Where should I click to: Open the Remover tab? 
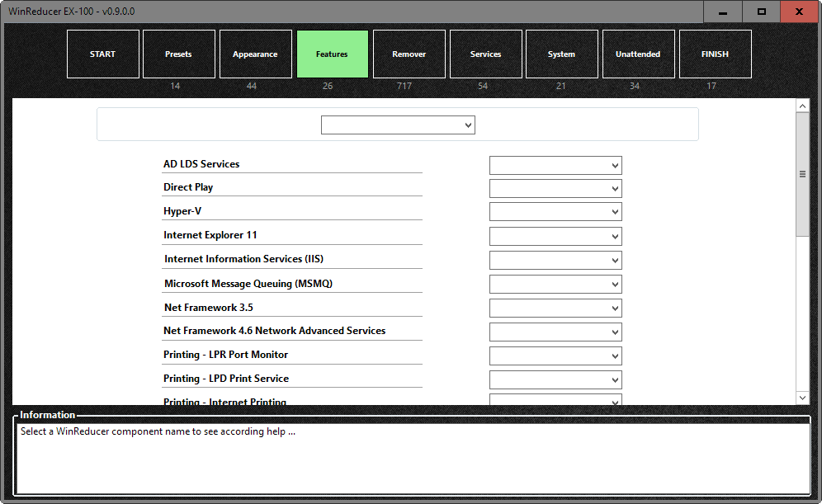[x=409, y=54]
